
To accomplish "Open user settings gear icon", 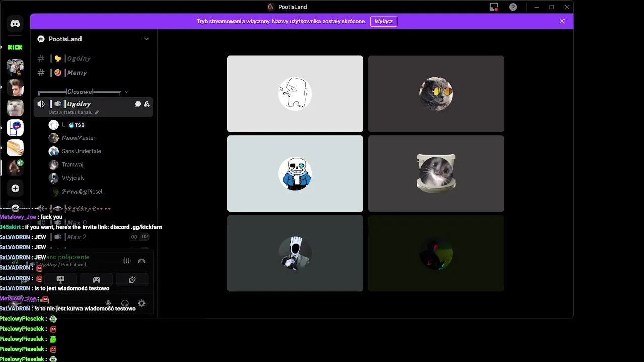I will tap(142, 303).
